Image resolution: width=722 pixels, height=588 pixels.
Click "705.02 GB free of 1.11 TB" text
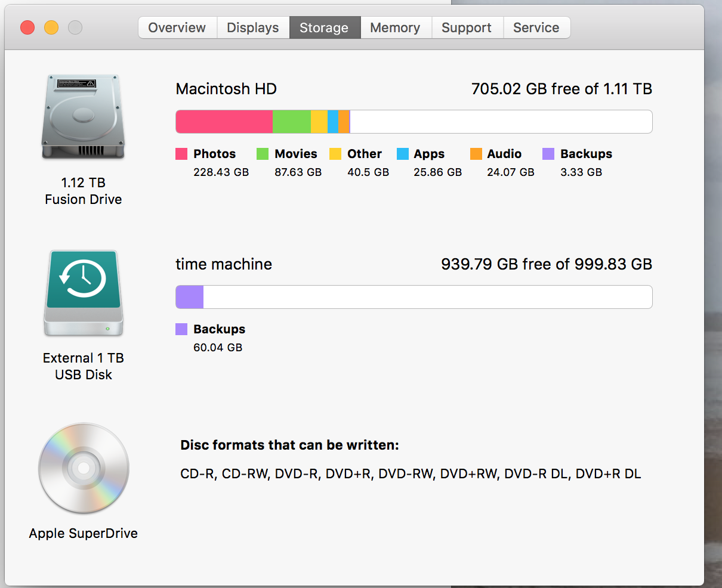(561, 89)
